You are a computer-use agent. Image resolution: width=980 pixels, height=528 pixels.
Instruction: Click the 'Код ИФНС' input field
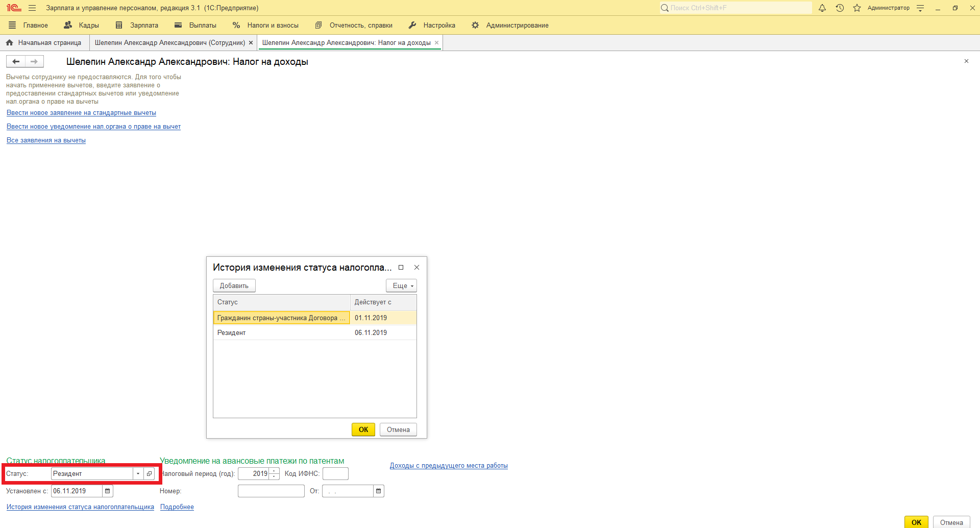[335, 474]
